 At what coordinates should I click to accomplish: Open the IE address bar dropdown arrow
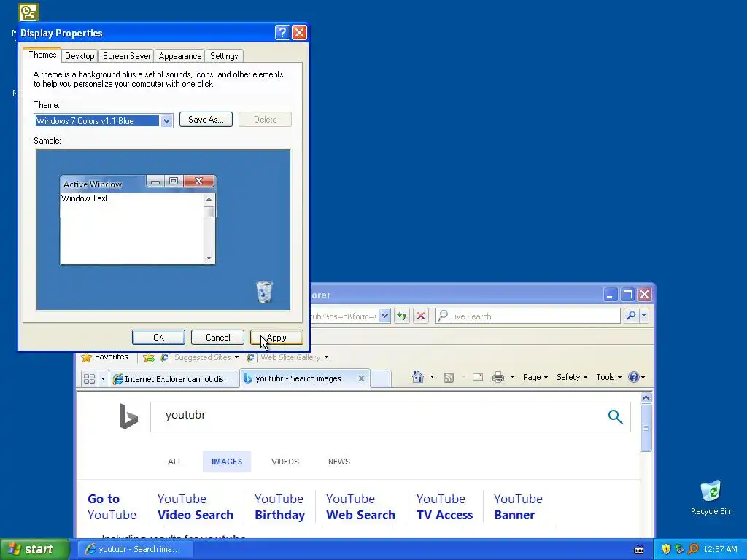pyautogui.click(x=385, y=316)
